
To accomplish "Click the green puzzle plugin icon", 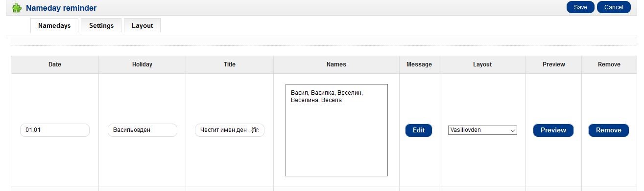I will pos(17,8).
